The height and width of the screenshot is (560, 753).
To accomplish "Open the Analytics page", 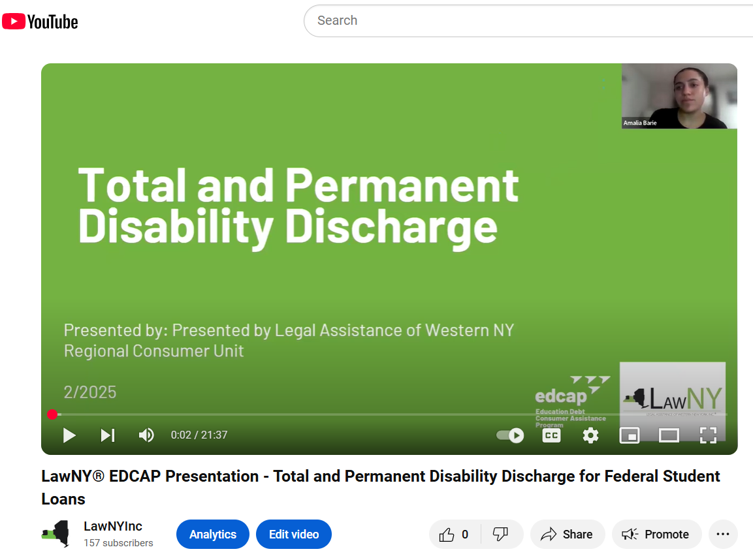I will coord(213,534).
